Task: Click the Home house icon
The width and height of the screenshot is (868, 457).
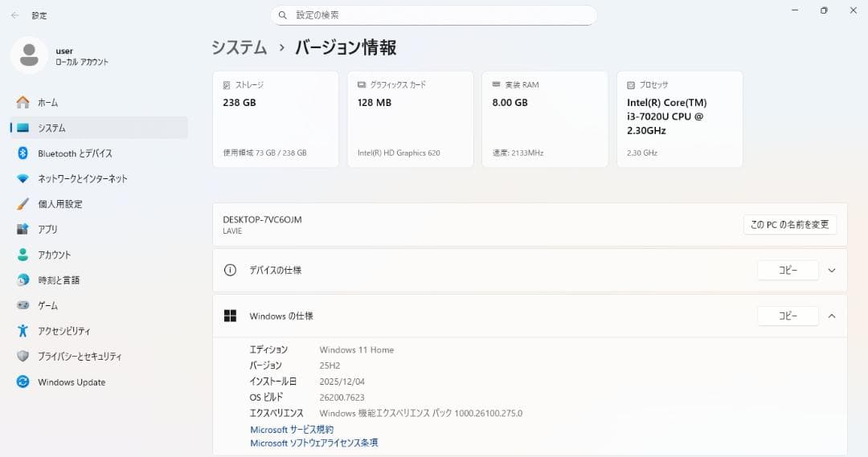Action: click(23, 102)
